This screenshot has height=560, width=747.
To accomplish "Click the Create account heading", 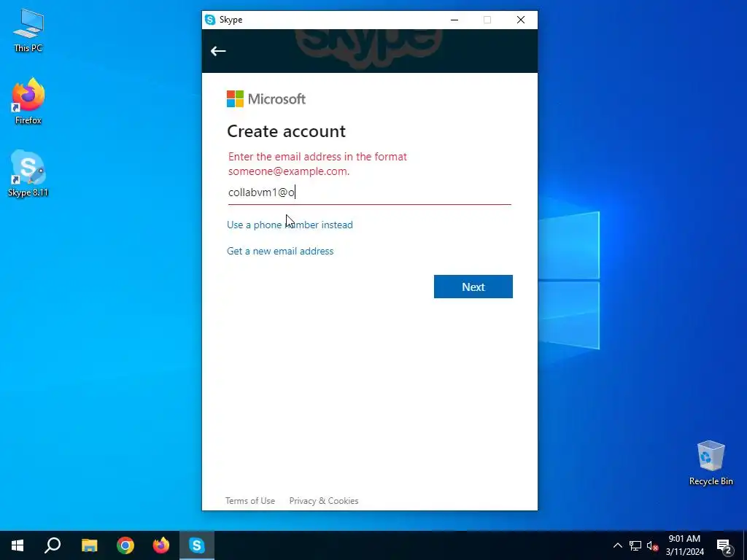I will (x=286, y=131).
